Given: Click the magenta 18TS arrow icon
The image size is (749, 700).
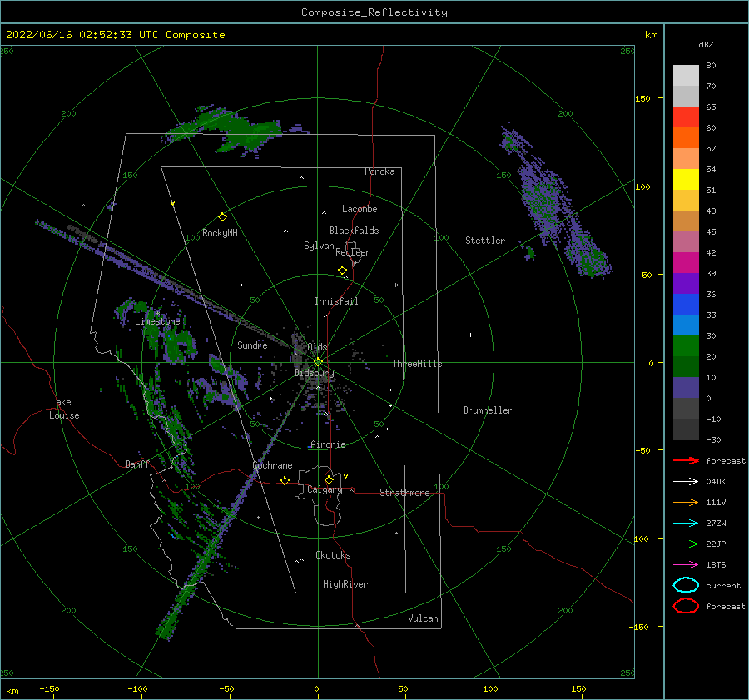Looking at the screenshot, I should [686, 565].
